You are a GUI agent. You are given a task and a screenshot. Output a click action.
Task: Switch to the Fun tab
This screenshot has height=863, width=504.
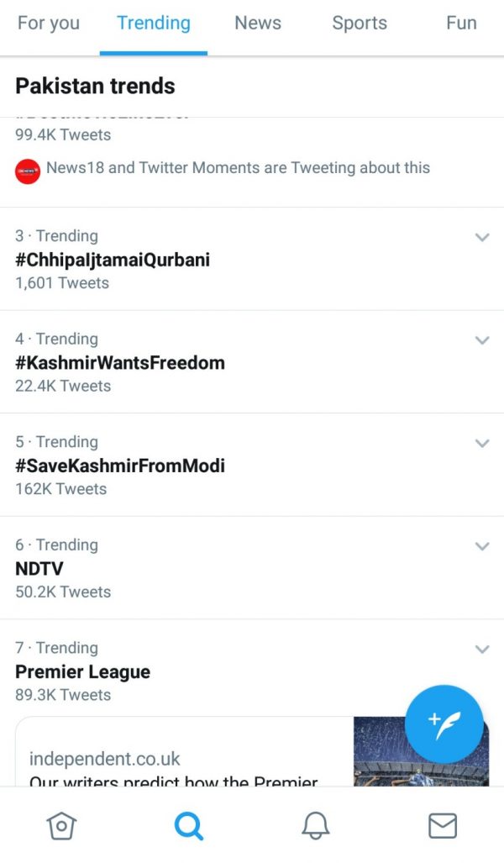pos(461,24)
